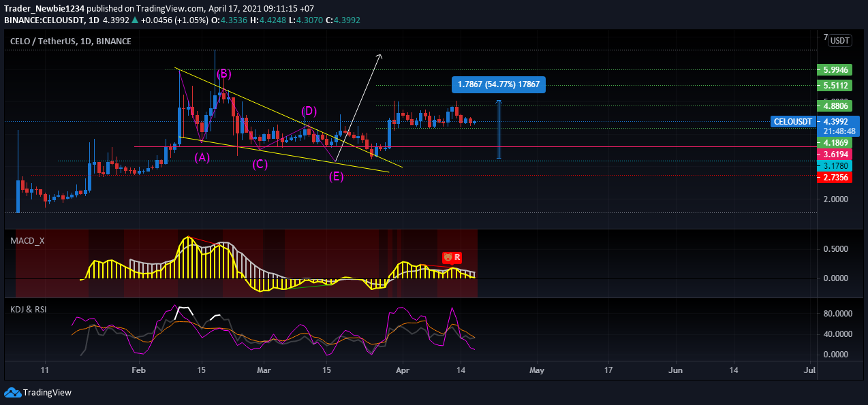Click the 'Feb' date label on time axis
The height and width of the screenshot is (405, 868).
tap(138, 370)
